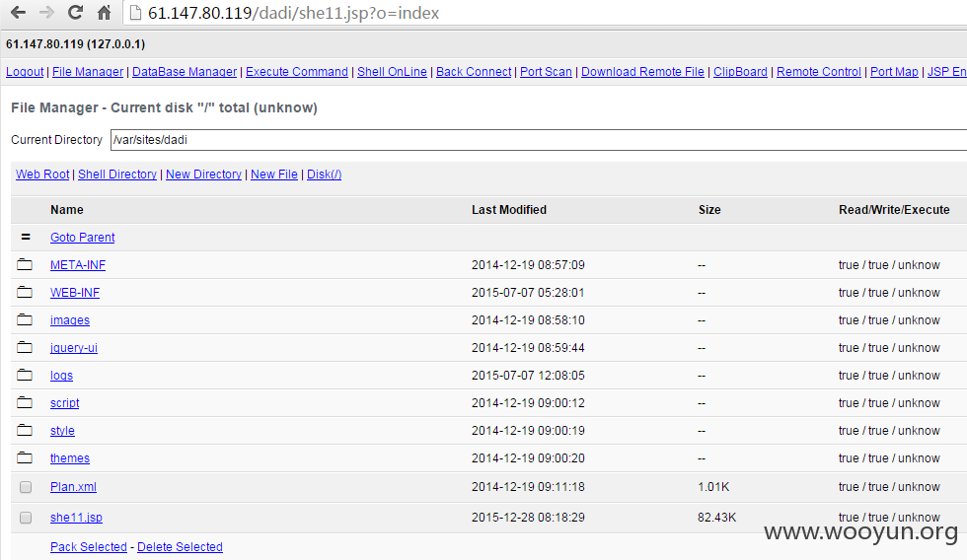967x560 pixels.
Task: Open the DataBase Manager menu link
Action: 185,71
